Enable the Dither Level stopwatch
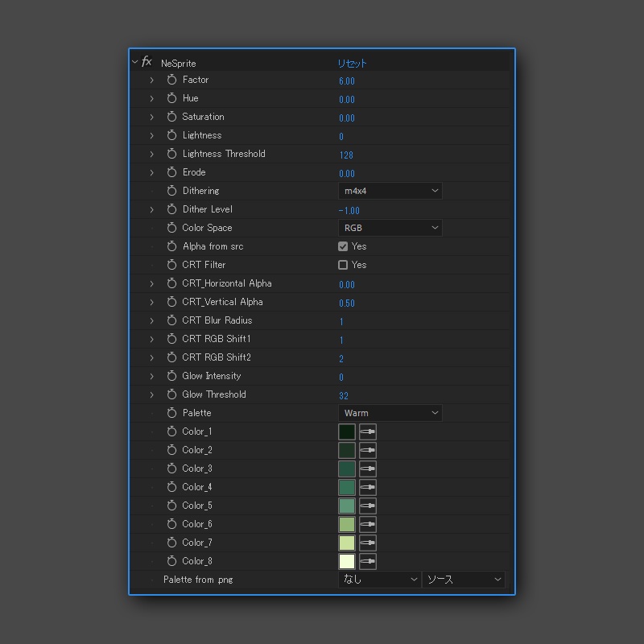The image size is (644, 644). click(x=171, y=209)
